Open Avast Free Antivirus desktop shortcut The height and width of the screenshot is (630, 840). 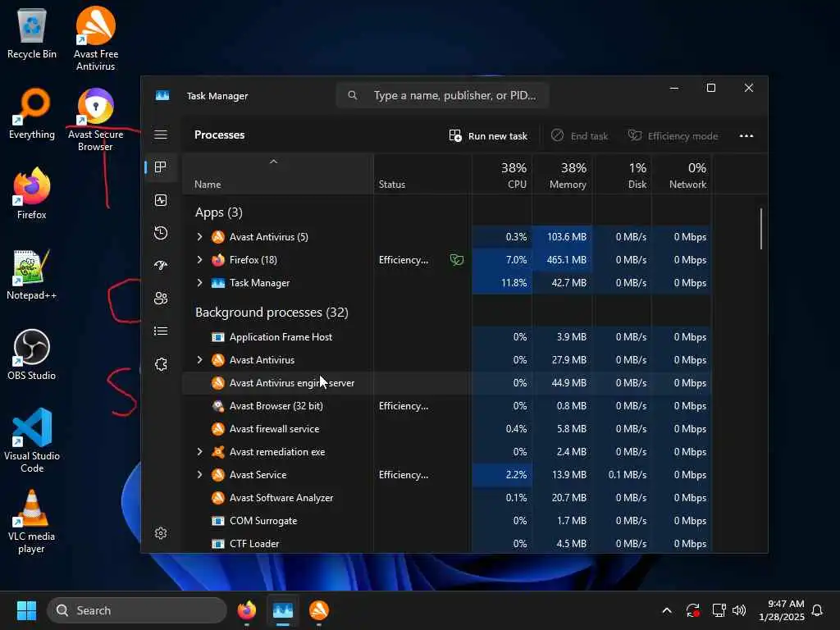click(x=95, y=39)
